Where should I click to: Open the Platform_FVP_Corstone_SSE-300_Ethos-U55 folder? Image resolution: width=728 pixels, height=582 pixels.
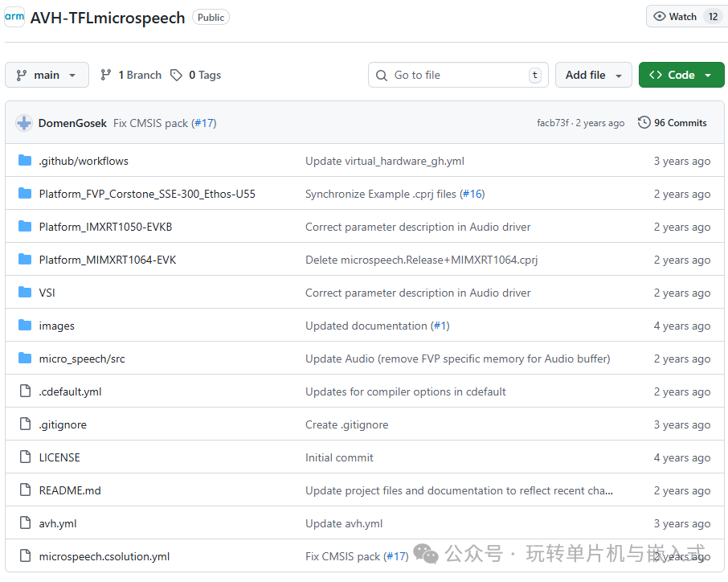point(147,195)
